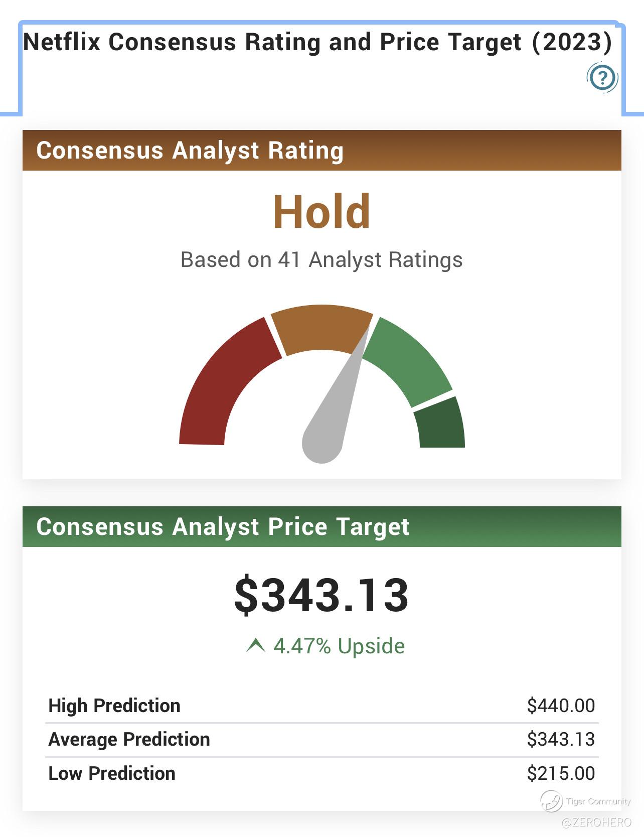
Task: Select the Average Prediction row label
Action: coord(129,739)
